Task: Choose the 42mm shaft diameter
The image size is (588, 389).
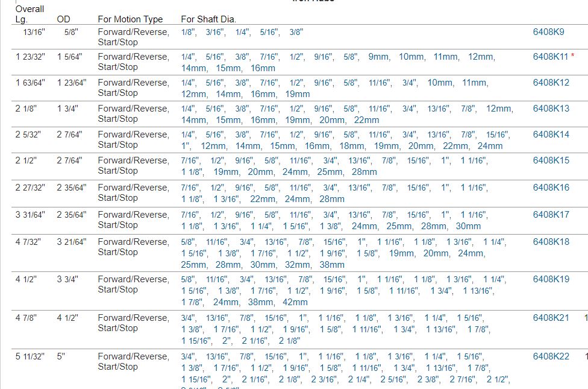Action: pos(295,302)
